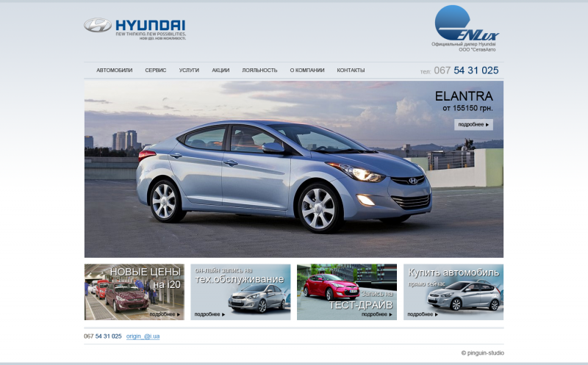
Task: Click the Hyundai logo in the header
Action: (x=135, y=29)
